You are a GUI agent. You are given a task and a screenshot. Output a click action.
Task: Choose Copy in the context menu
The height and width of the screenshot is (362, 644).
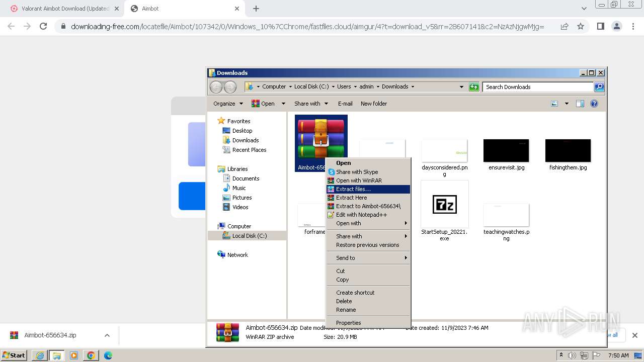[x=368, y=280]
